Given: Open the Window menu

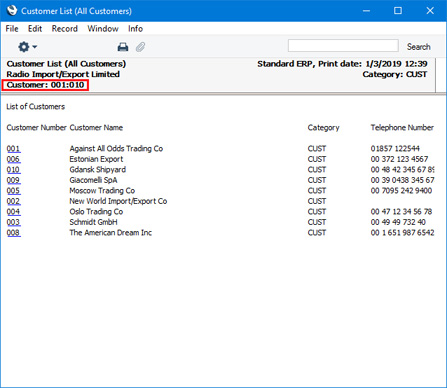Looking at the screenshot, I should pyautogui.click(x=103, y=29).
